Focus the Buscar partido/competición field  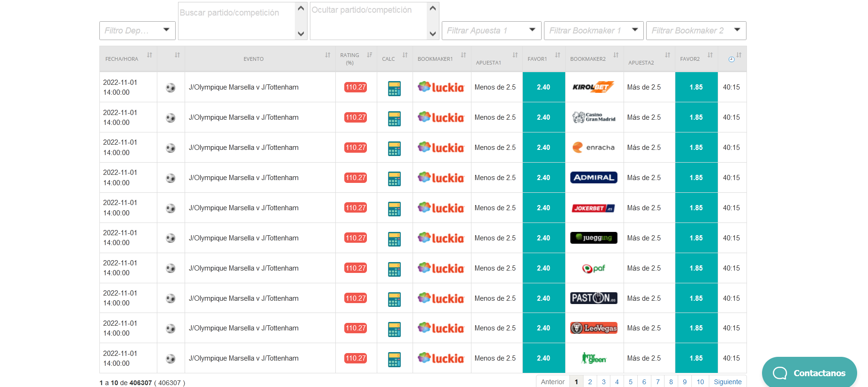(237, 21)
